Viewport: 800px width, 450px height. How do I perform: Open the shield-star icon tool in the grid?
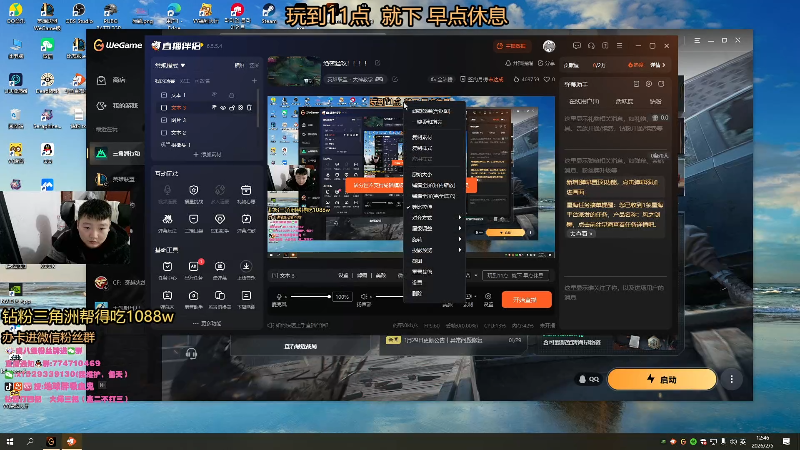pyautogui.click(x=193, y=190)
